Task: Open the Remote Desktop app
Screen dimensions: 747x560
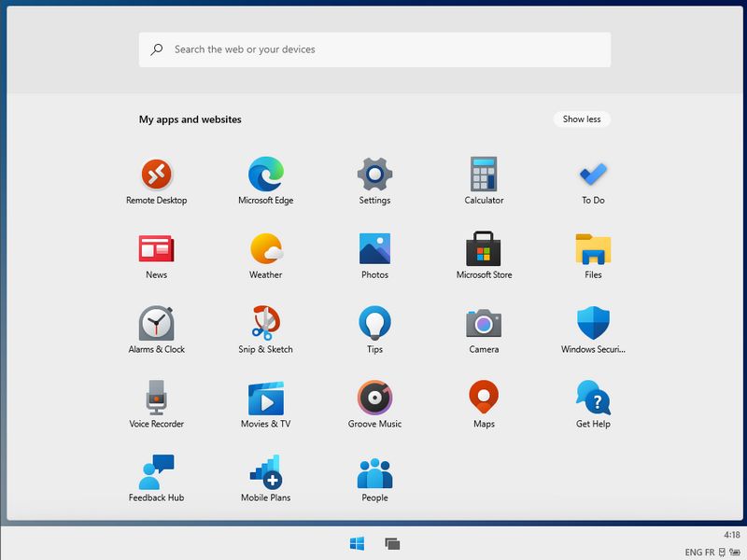Action: [x=156, y=181]
